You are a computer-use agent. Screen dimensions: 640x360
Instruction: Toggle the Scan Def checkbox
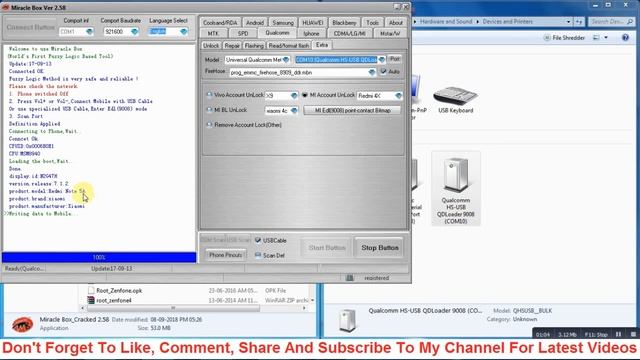258,255
